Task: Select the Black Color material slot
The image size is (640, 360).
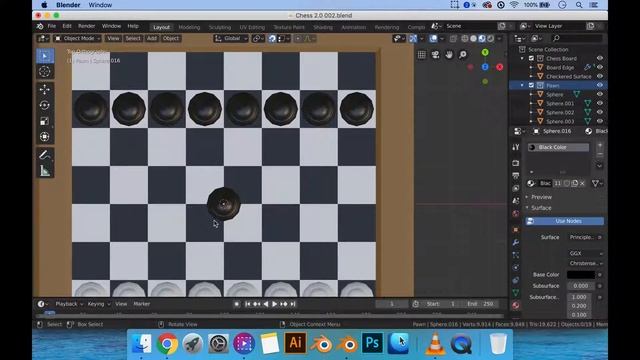Action: (558, 147)
